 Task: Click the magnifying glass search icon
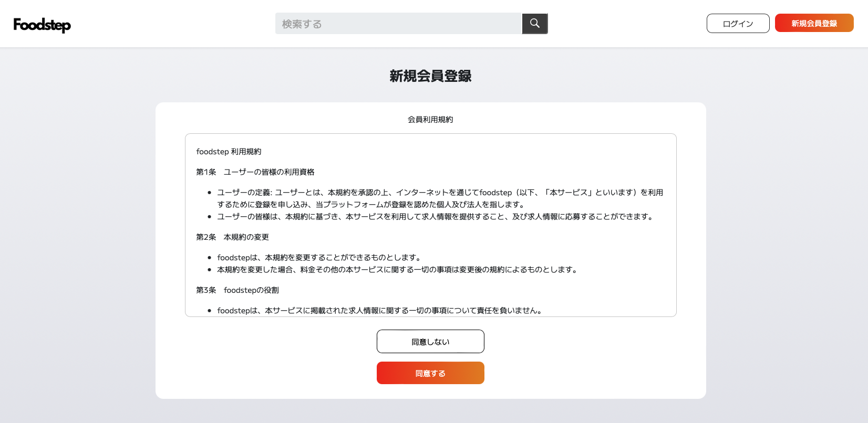pos(535,24)
